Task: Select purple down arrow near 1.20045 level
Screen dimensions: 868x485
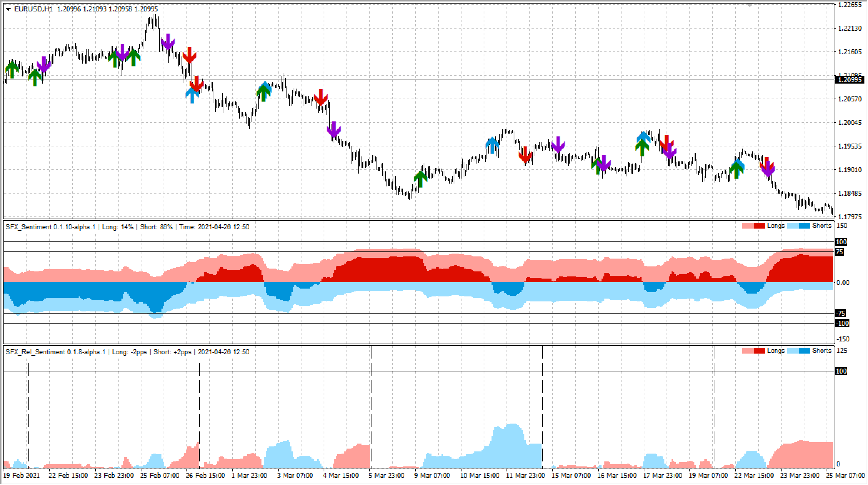Action: 334,129
